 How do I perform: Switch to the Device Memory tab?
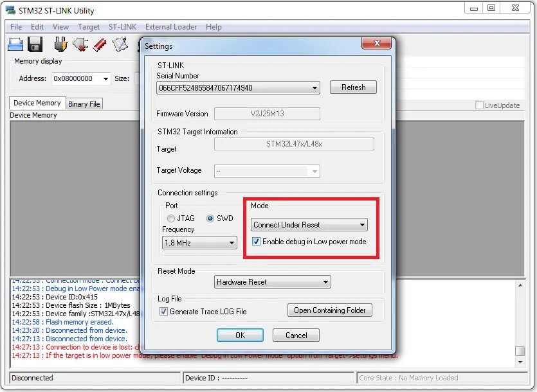(37, 103)
